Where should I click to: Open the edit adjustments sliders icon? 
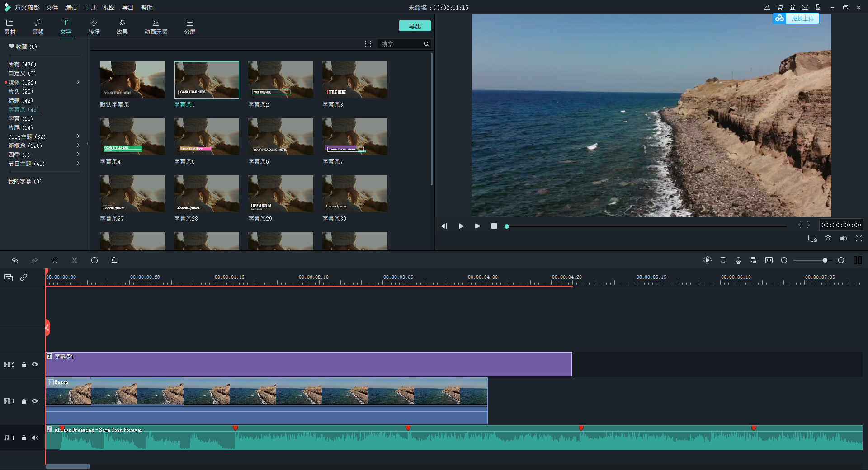click(114, 260)
